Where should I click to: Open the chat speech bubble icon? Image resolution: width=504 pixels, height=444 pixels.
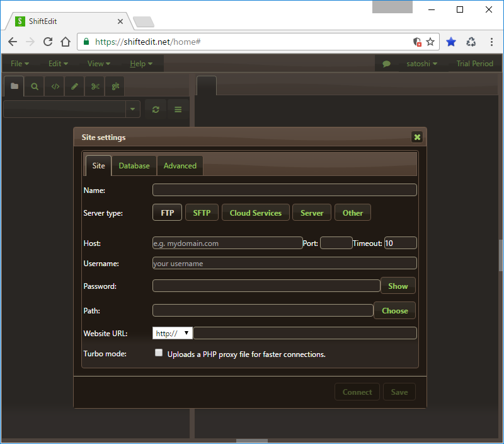coord(387,64)
